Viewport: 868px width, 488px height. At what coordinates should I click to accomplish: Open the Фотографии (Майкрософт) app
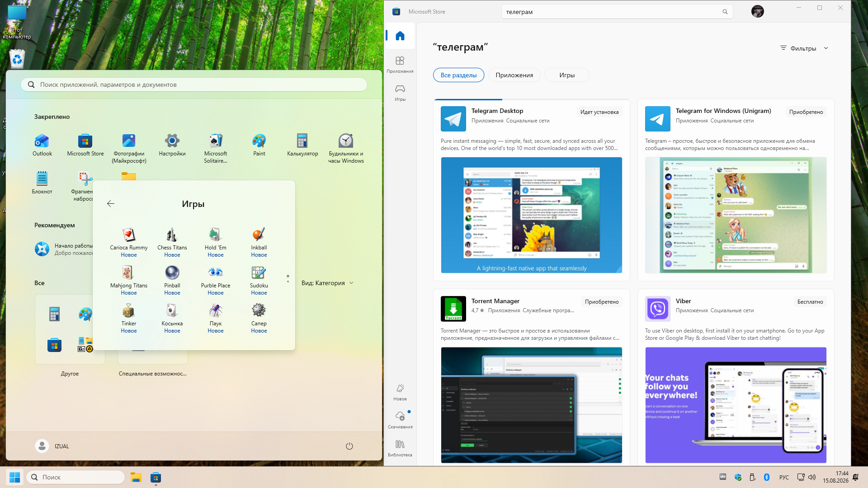pos(129,149)
